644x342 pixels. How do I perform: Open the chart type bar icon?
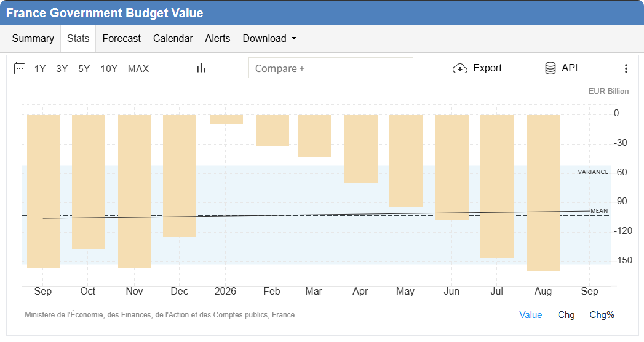pyautogui.click(x=201, y=68)
